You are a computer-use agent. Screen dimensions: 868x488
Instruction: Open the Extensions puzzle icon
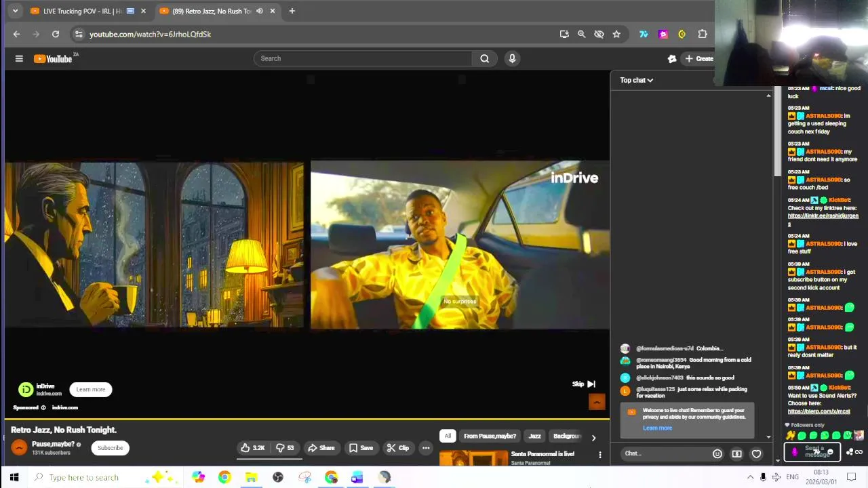coord(703,34)
